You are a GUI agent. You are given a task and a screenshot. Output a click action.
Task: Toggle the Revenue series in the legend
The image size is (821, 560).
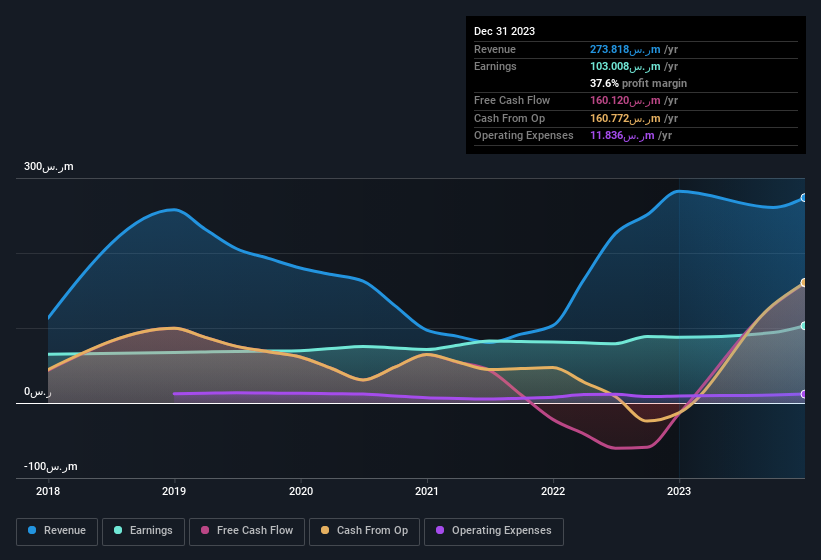58,531
